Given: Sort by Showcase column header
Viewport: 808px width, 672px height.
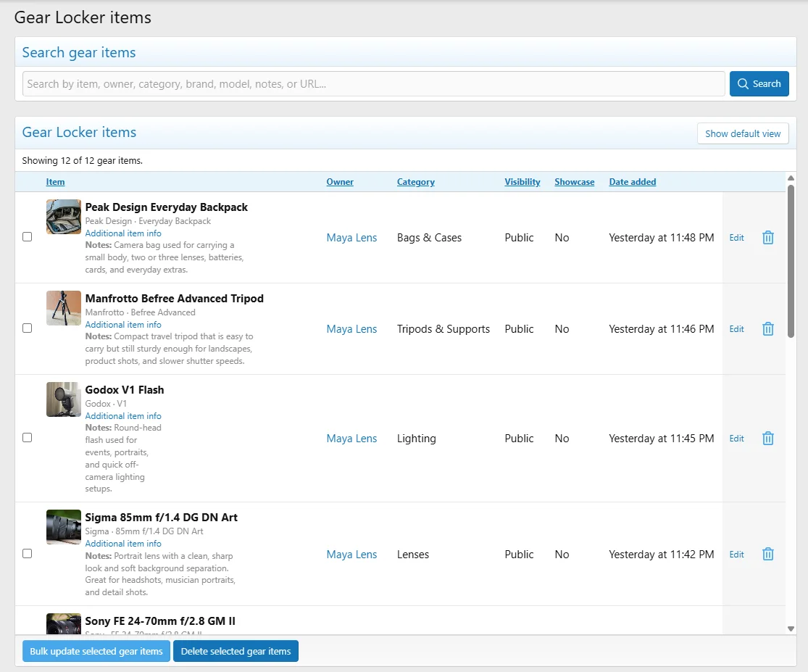Looking at the screenshot, I should tap(574, 182).
